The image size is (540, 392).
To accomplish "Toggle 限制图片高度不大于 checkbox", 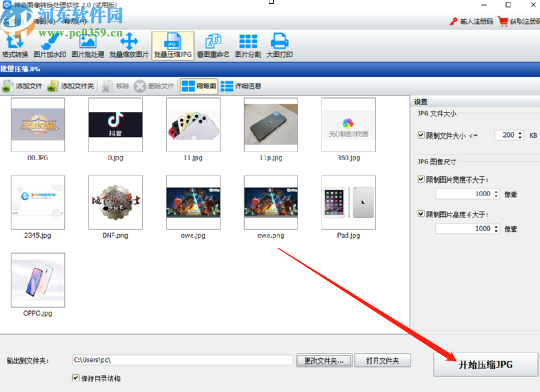I will point(421,214).
